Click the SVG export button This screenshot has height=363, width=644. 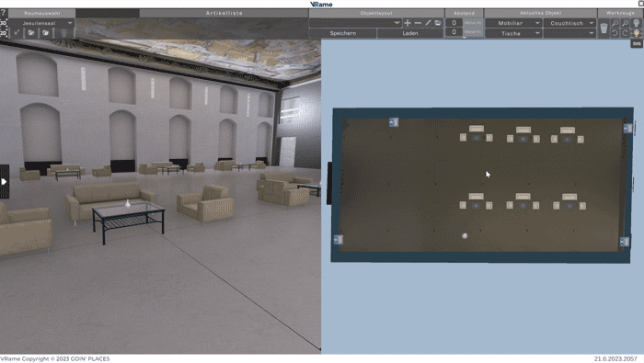pos(637,43)
